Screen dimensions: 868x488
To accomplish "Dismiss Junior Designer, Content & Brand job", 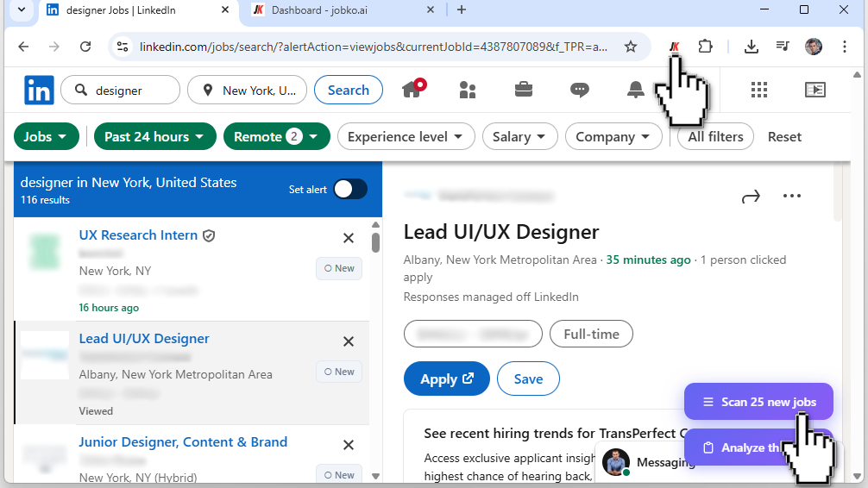I will pos(349,445).
